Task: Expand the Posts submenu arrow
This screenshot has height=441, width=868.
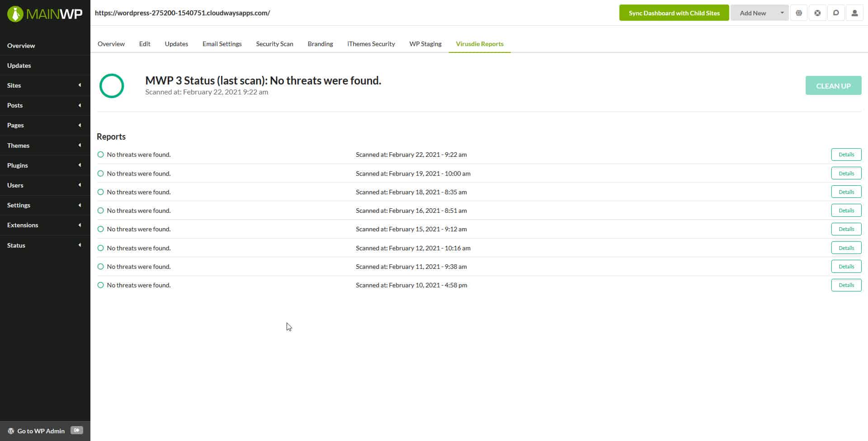Action: point(80,105)
